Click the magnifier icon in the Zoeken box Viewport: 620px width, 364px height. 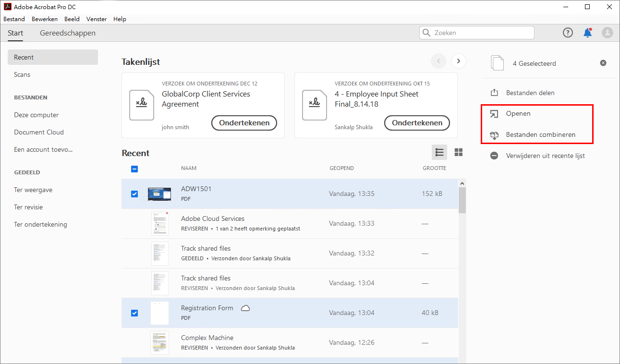(x=426, y=33)
